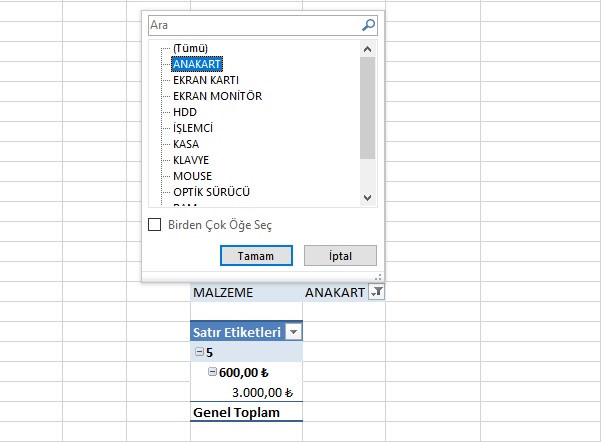Enable Birden Çok Öğe Seç checkbox
This screenshot has width=601, height=442.
pyautogui.click(x=154, y=225)
